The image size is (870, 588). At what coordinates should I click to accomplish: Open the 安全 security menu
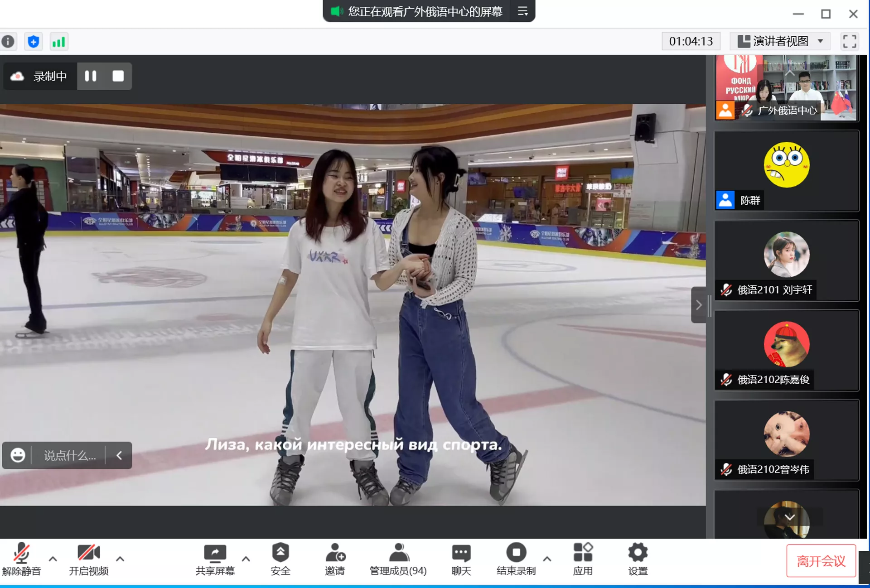[x=280, y=559]
